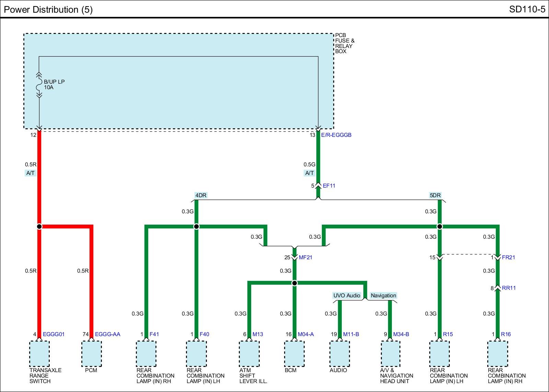
Task: Click the B/UP LP 10A fuse symbol
Action: pos(39,85)
